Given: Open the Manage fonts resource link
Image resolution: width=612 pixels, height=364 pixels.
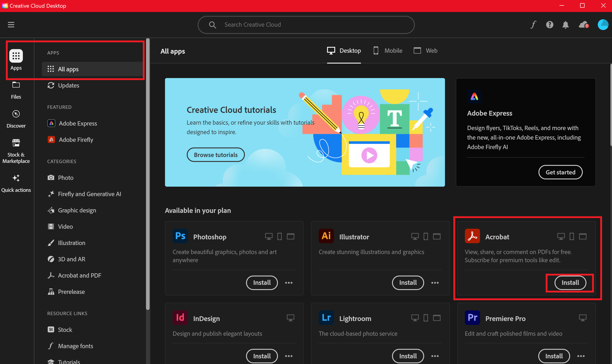Looking at the screenshot, I should pos(70,346).
